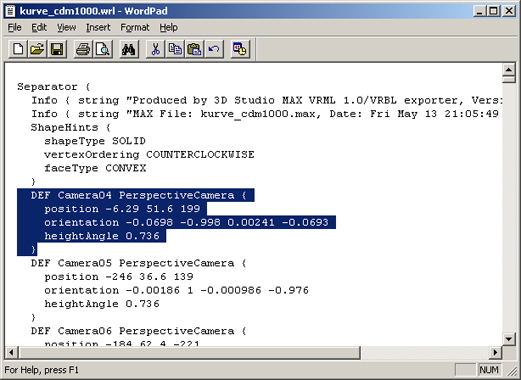Click the Info line mentioning kurve_cdm1000.max

pyautogui.click(x=266, y=114)
